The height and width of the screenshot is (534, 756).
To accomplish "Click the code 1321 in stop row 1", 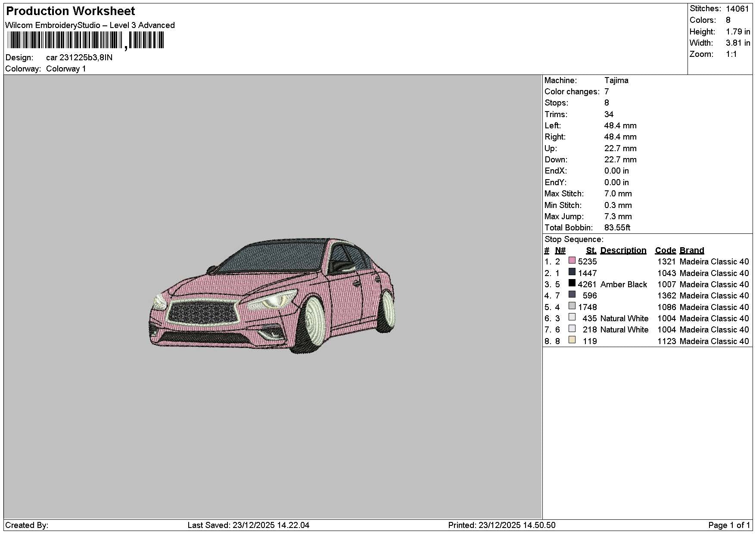I will tap(666, 262).
